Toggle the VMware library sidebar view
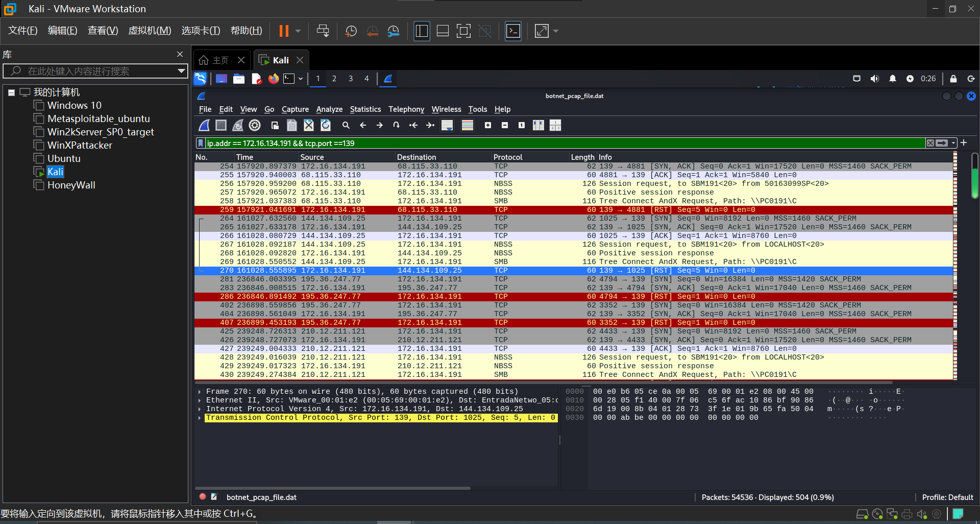The height and width of the screenshot is (524, 980). point(422,31)
